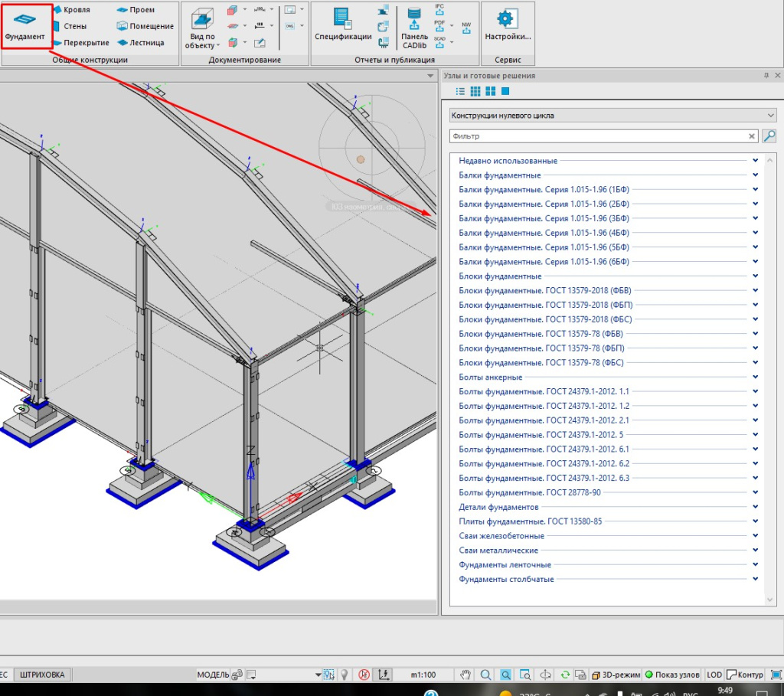Click the Фундамент tool in the ribbon

coord(25,27)
